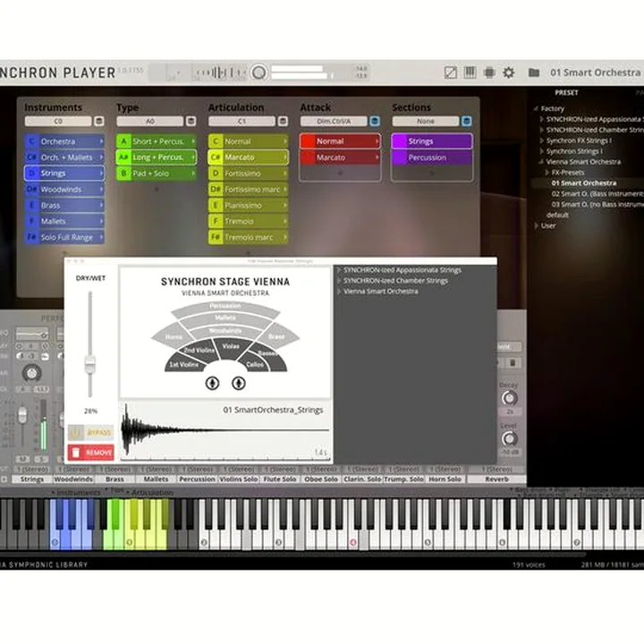
Task: Select Percussion in Sections column
Action: (432, 157)
